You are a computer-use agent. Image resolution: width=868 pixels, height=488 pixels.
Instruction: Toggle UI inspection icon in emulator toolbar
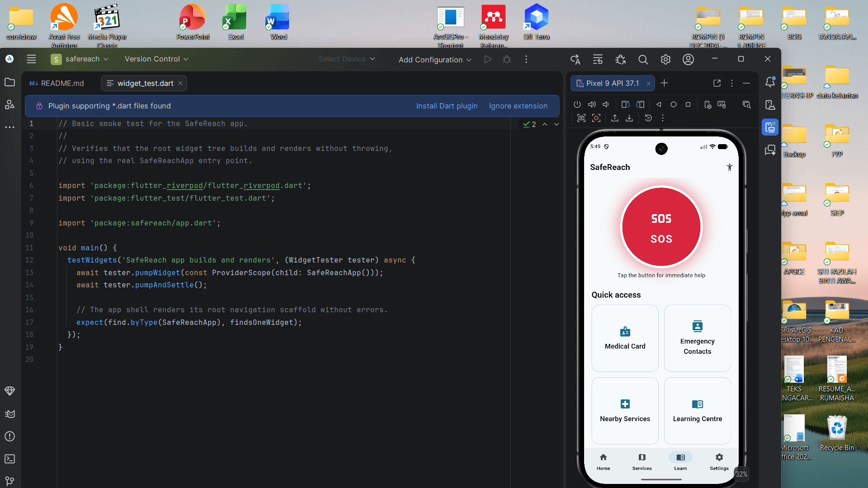click(747, 105)
